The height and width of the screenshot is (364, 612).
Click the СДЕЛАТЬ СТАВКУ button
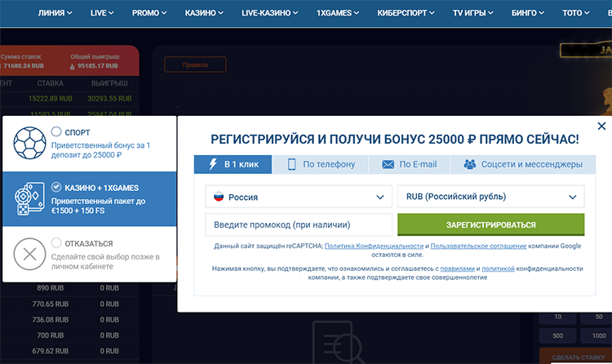tap(576, 357)
